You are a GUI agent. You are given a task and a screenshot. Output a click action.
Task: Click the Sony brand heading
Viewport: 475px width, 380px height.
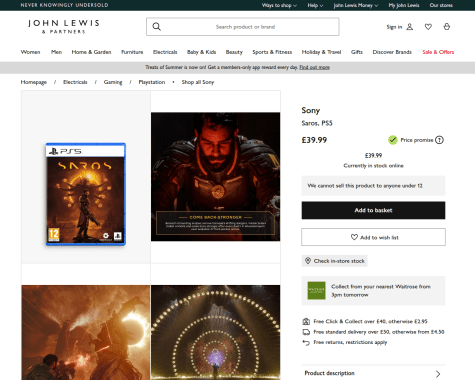tap(311, 110)
